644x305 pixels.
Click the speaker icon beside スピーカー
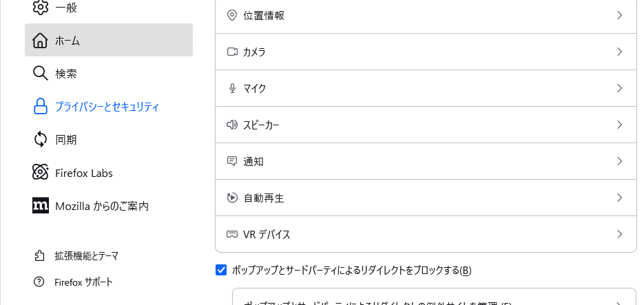pyautogui.click(x=232, y=125)
